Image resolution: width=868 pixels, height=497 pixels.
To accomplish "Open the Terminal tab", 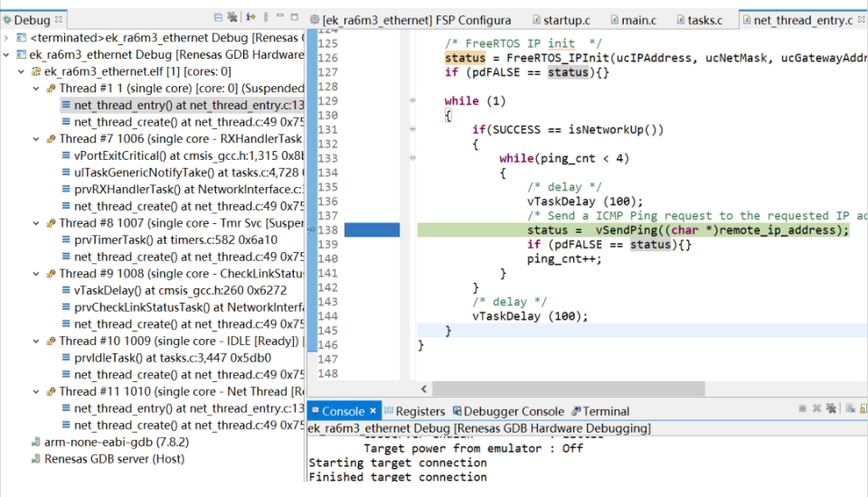I will coord(600,411).
